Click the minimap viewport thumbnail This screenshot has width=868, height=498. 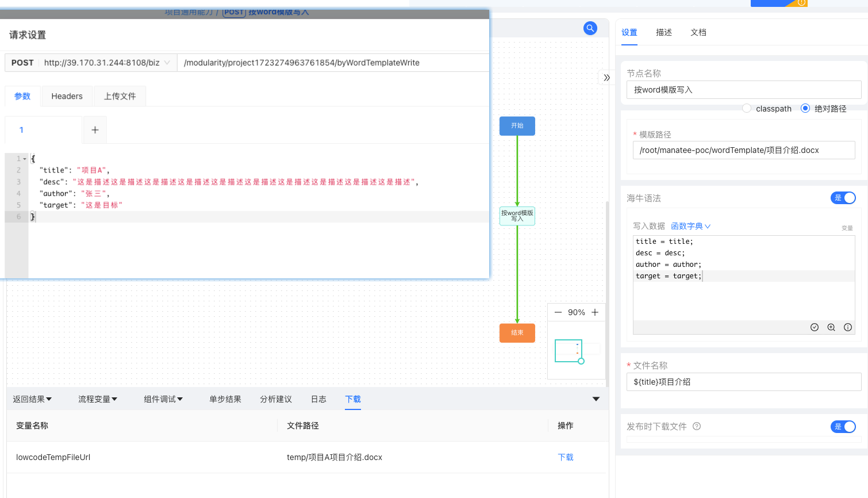(569, 351)
